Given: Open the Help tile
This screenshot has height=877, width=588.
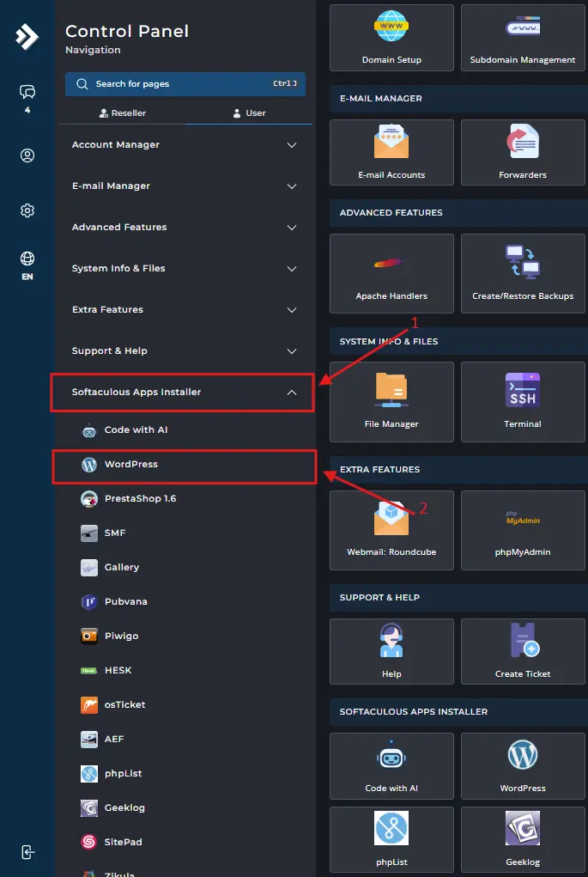Looking at the screenshot, I should pos(391,651).
